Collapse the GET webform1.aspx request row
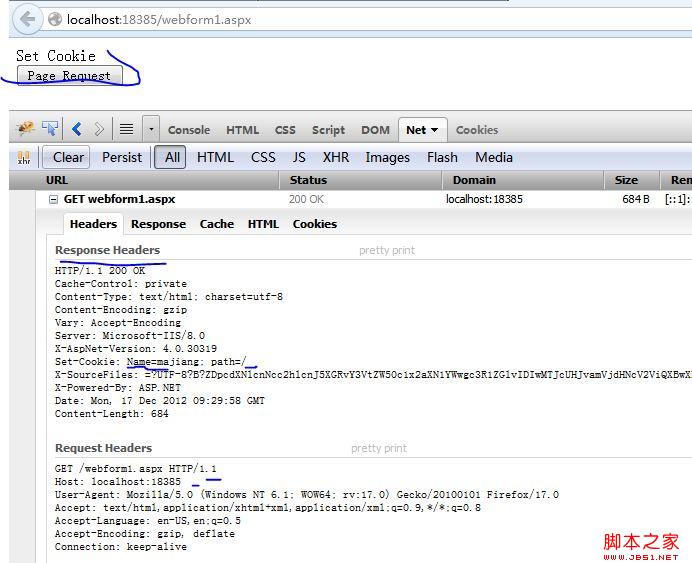This screenshot has width=692, height=563. 53,199
